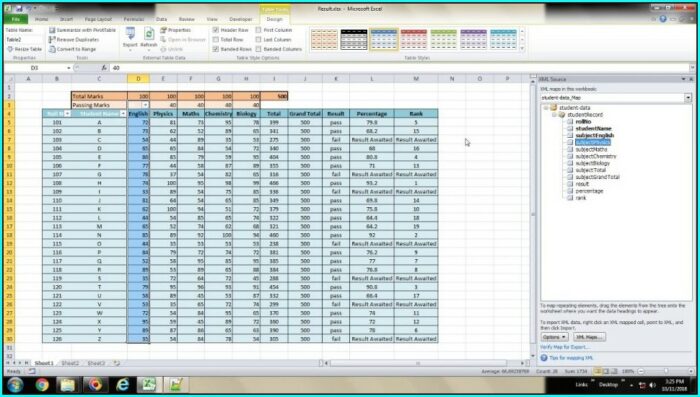Switch to the Developer ribbon tab
The image size is (700, 397).
pyautogui.click(x=241, y=19)
